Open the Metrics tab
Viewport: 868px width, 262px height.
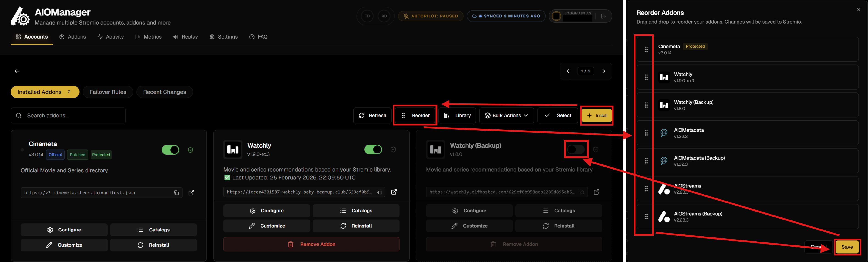click(148, 37)
